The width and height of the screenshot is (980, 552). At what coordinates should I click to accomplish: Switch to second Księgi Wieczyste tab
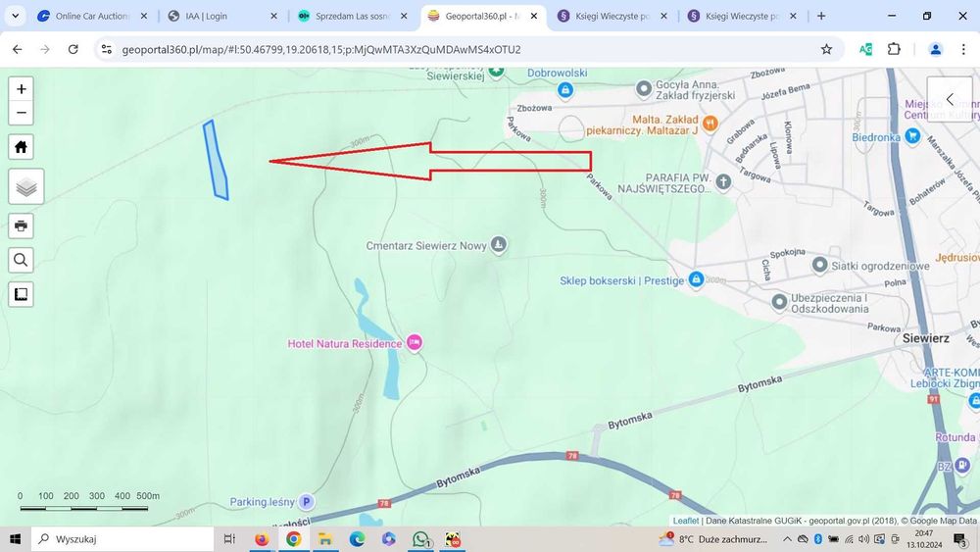coord(742,17)
